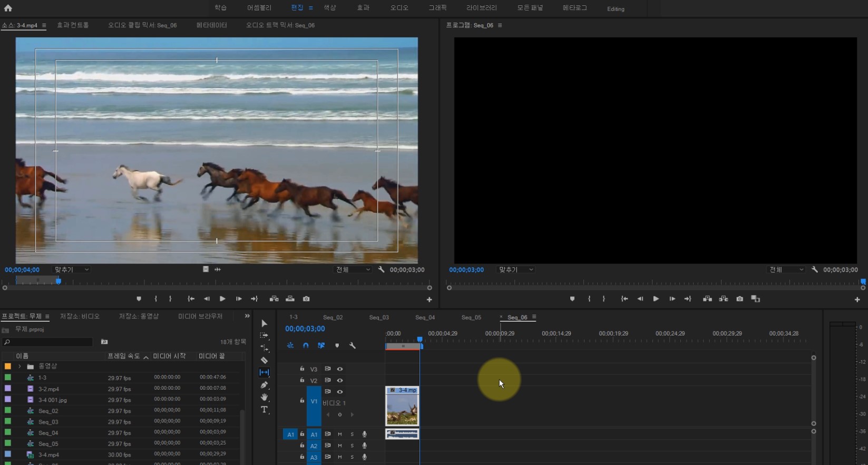Viewport: 868px width, 465px height.
Task: Open the 오디오 workspace tab
Action: coord(399,8)
